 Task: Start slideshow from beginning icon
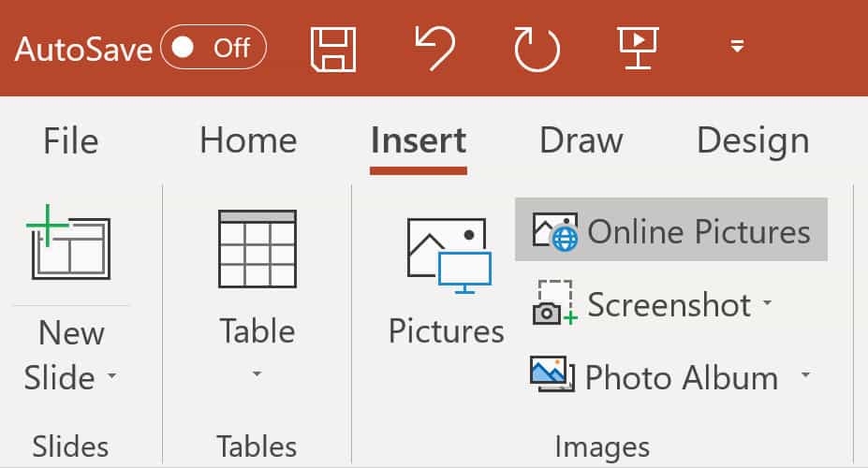pyautogui.click(x=639, y=48)
